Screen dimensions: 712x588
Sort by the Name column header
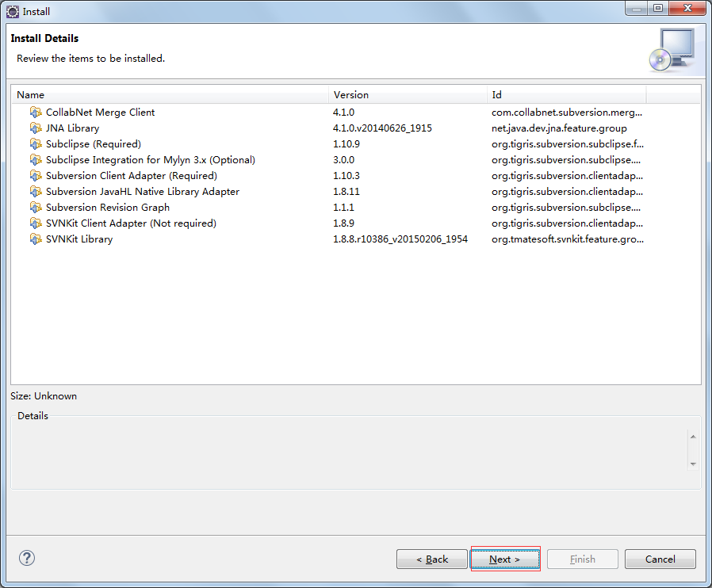(170, 95)
